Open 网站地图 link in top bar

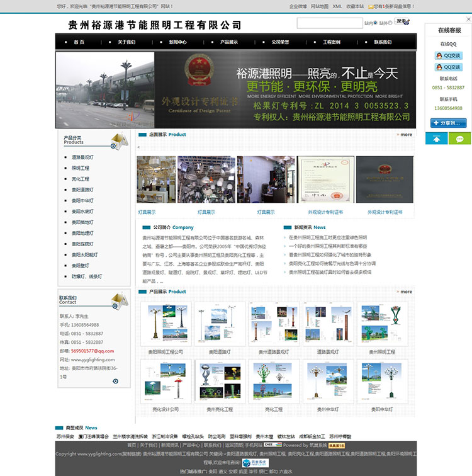coord(319,6)
